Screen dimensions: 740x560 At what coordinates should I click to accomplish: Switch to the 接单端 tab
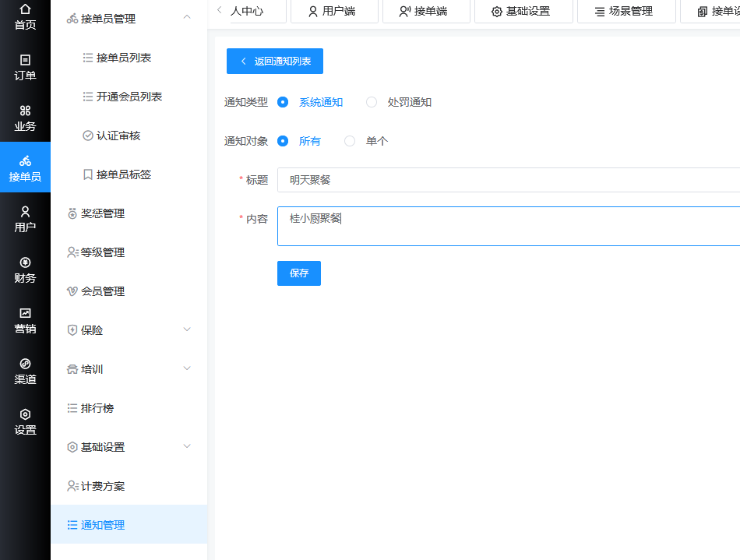426,12
